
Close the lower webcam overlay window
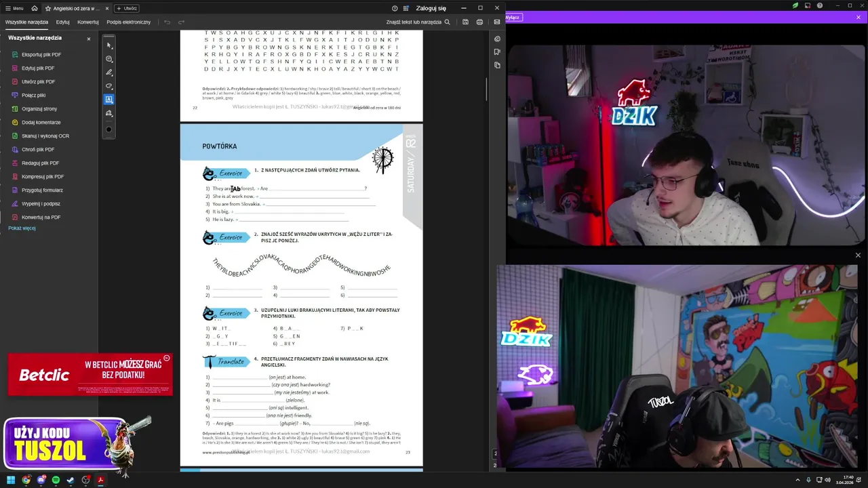(858, 256)
